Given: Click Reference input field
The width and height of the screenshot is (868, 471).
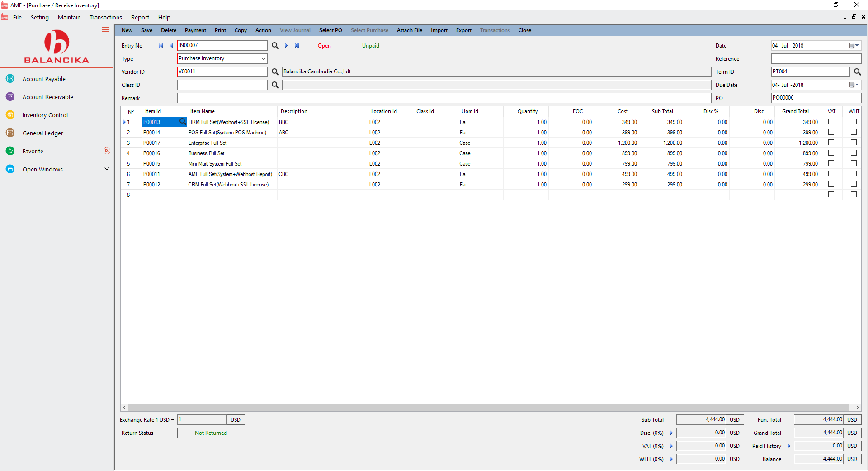Looking at the screenshot, I should coord(816,59).
